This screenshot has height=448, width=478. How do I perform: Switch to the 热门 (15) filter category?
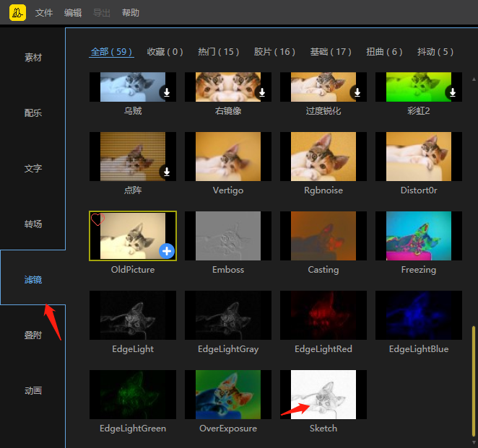click(219, 52)
